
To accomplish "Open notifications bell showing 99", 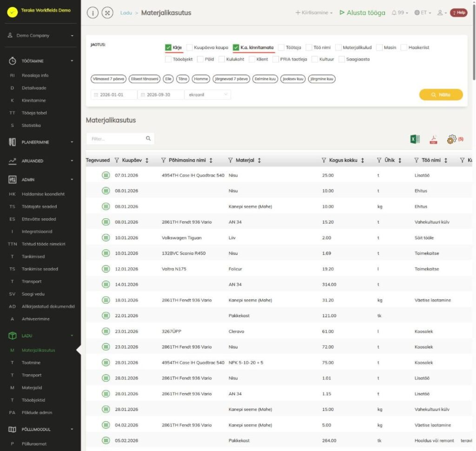I will pos(399,13).
